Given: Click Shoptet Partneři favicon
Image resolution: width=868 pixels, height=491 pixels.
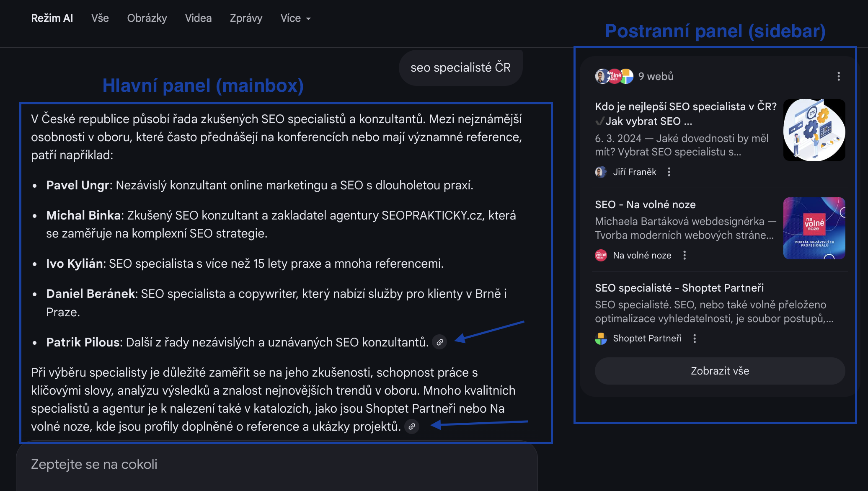Looking at the screenshot, I should tap(601, 339).
